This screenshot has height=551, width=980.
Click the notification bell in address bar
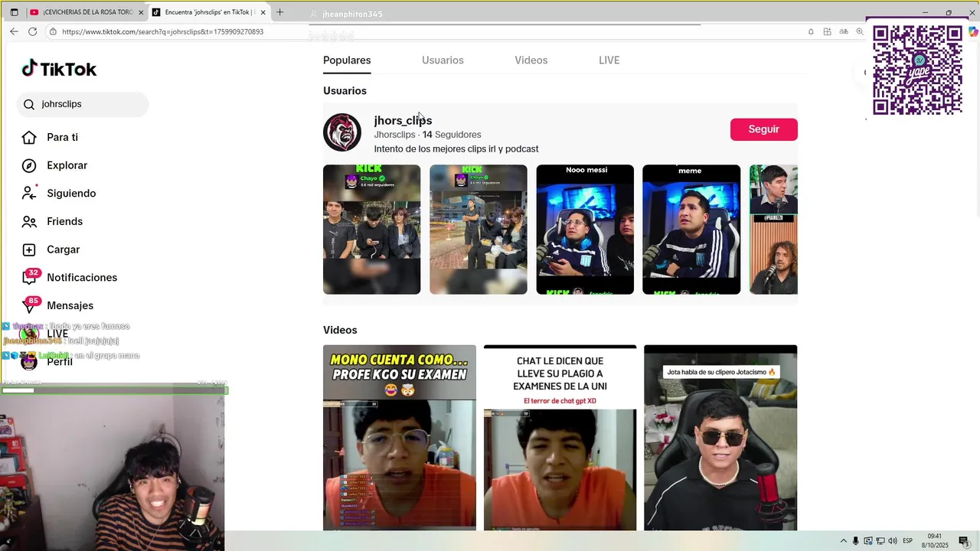point(811,31)
